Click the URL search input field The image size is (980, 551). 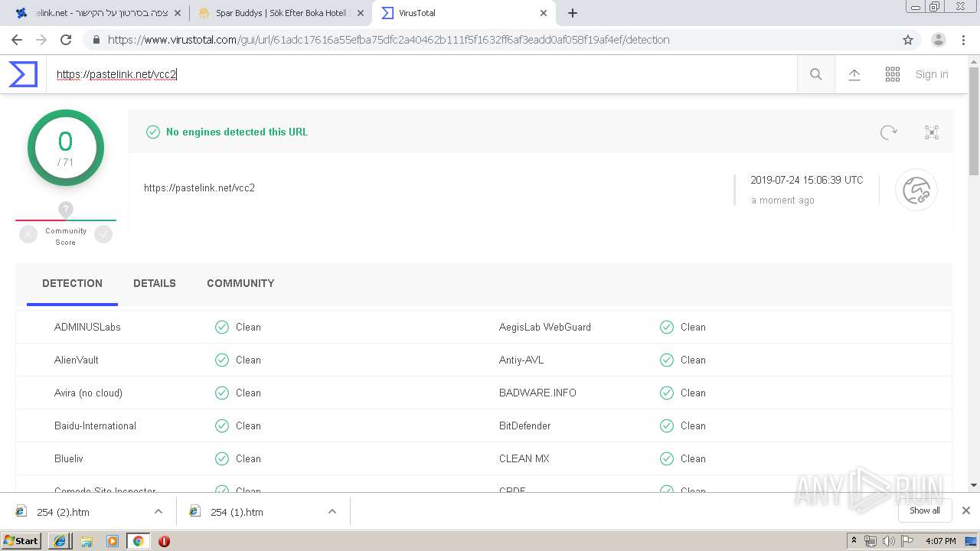421,74
